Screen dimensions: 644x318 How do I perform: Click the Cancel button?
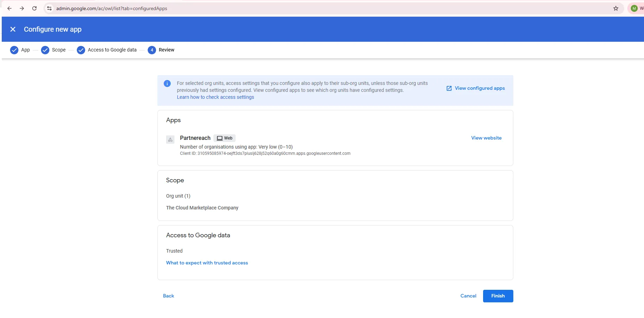(468, 296)
